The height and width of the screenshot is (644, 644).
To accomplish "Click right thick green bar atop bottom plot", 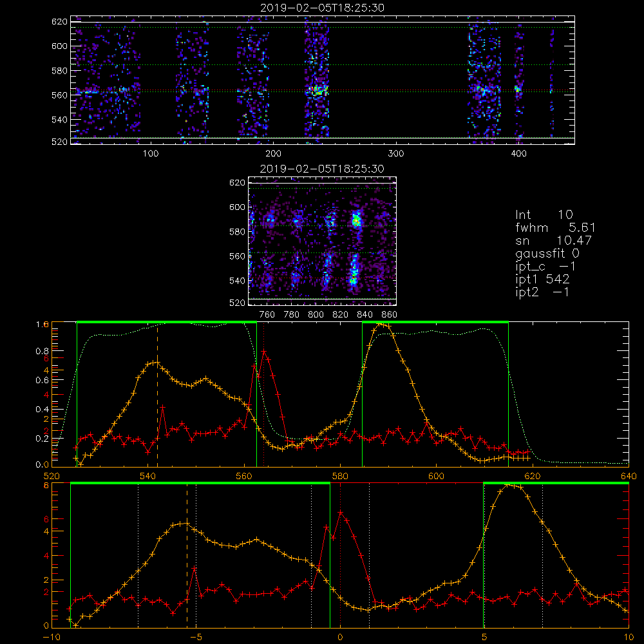I will click(556, 483).
